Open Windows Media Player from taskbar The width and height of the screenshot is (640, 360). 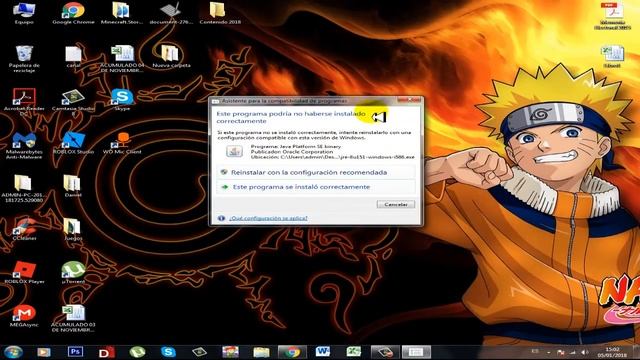[x=44, y=352]
